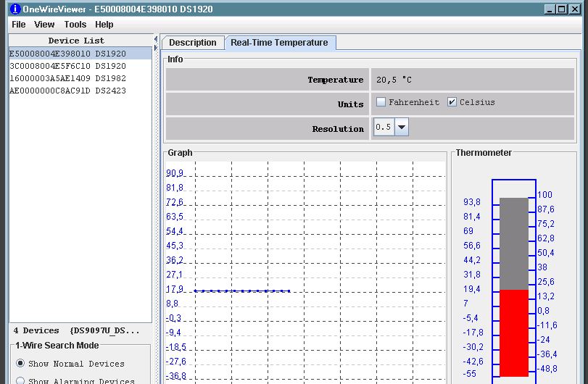Minimize the OneWireViewer window

pyautogui.click(x=550, y=9)
